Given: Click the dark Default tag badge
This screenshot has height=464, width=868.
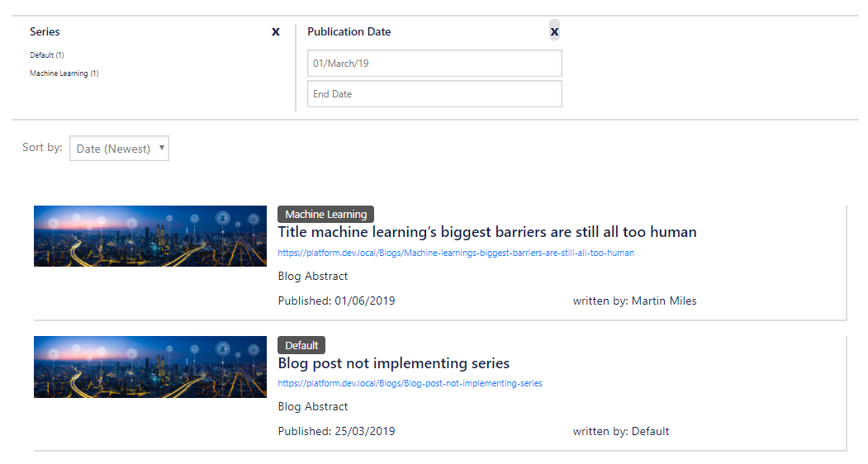Looking at the screenshot, I should (x=301, y=345).
